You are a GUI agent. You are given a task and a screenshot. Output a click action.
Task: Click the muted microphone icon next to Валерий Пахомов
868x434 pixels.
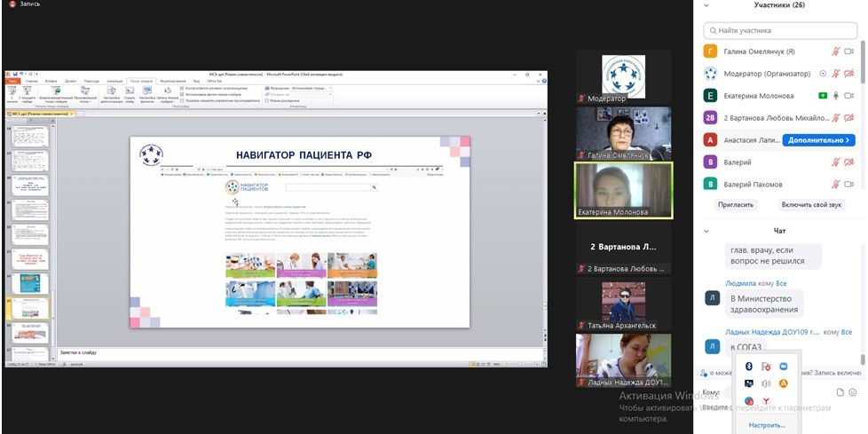pos(835,185)
